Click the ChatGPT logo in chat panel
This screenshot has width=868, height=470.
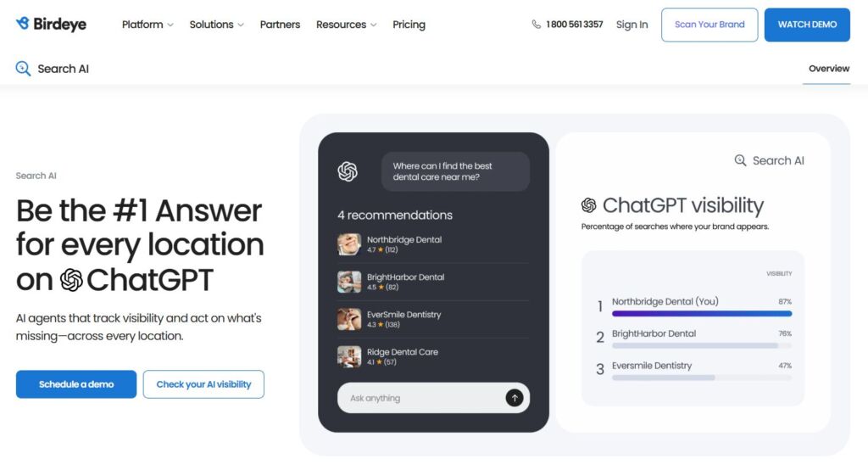point(348,171)
